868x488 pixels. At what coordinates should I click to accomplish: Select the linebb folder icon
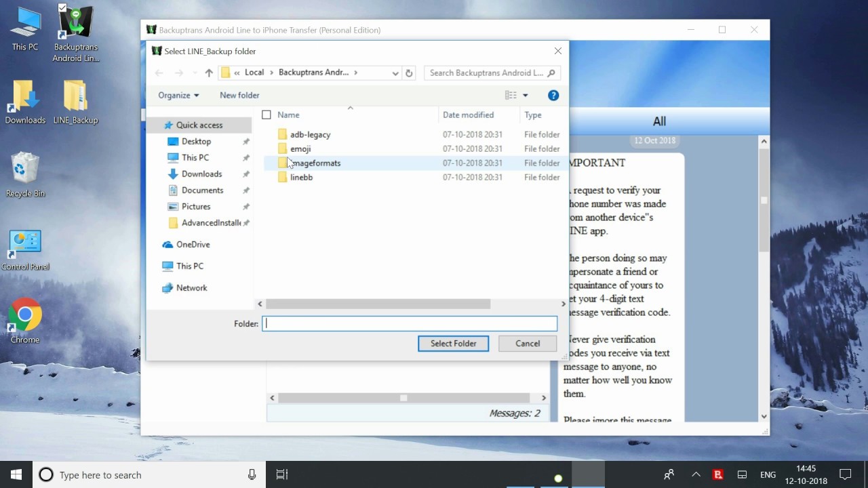[282, 177]
